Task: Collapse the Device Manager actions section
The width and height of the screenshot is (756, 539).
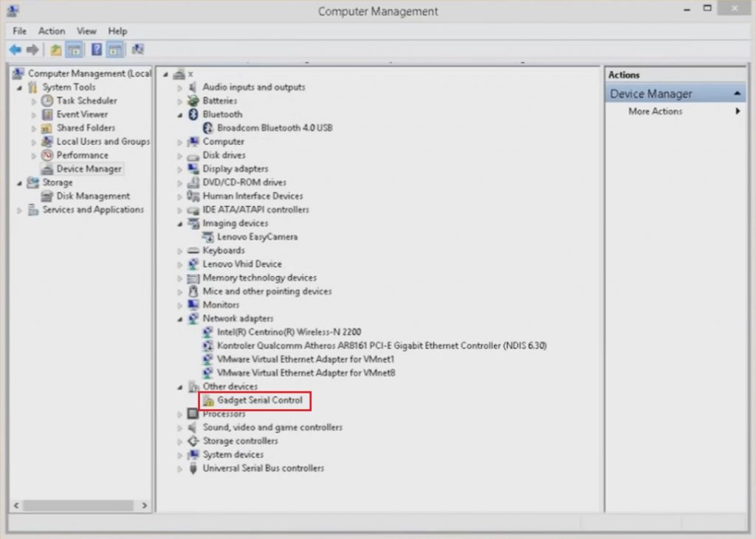Action: [x=739, y=93]
